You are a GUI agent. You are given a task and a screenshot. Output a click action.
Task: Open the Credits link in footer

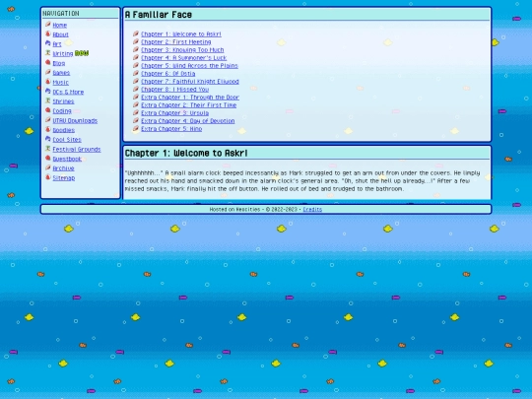[312, 209]
